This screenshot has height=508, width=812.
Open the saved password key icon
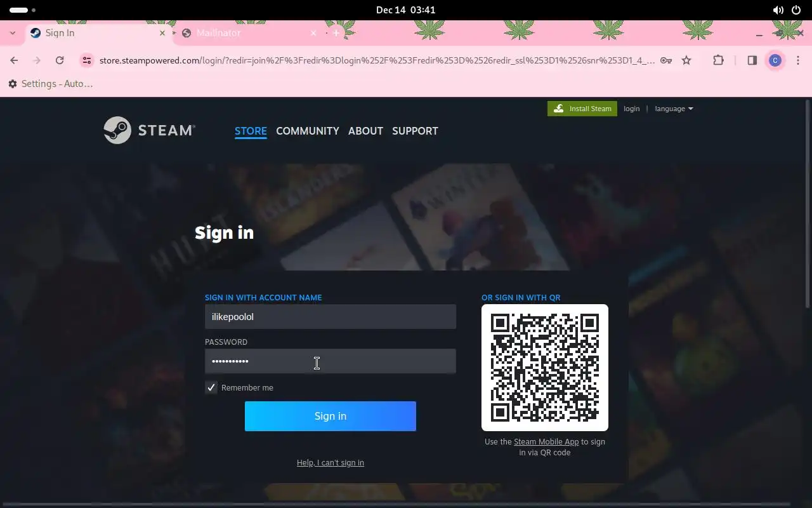click(665, 60)
